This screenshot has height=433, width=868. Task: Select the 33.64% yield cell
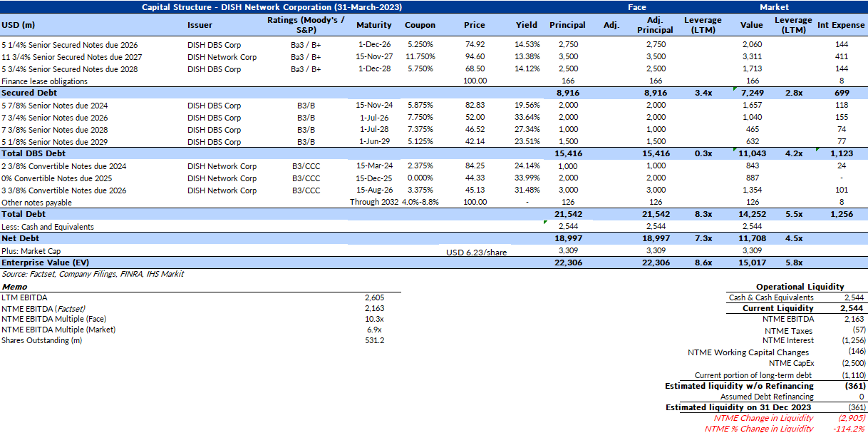click(527, 118)
